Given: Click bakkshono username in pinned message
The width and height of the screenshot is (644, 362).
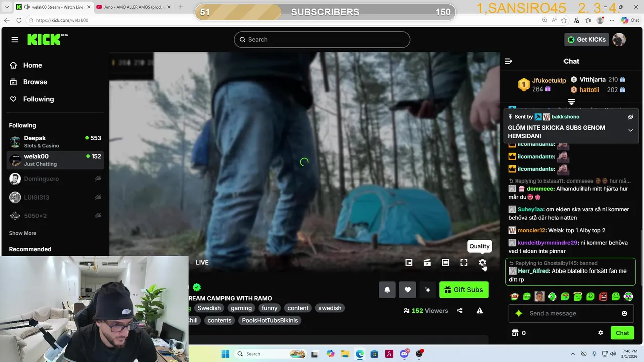Looking at the screenshot, I should 566,117.
